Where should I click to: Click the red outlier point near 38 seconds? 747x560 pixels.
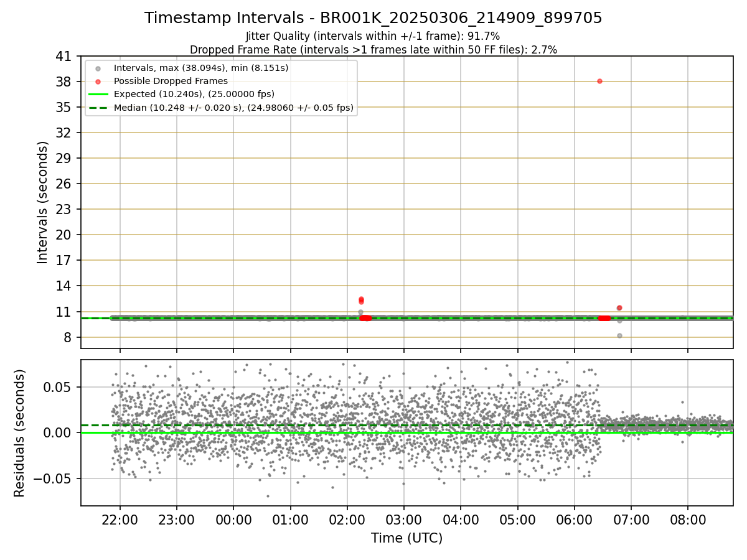599,81
